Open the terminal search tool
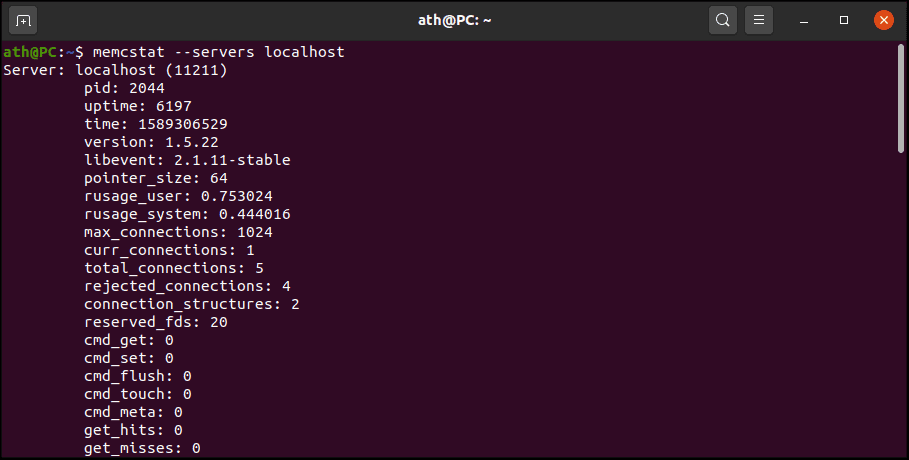The width and height of the screenshot is (909, 460). click(722, 20)
